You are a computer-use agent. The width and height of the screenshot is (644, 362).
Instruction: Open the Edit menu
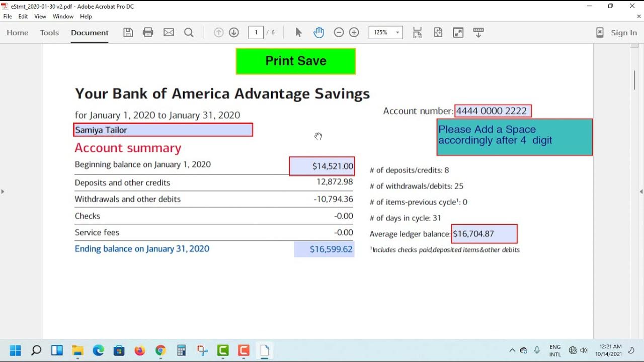(23, 17)
